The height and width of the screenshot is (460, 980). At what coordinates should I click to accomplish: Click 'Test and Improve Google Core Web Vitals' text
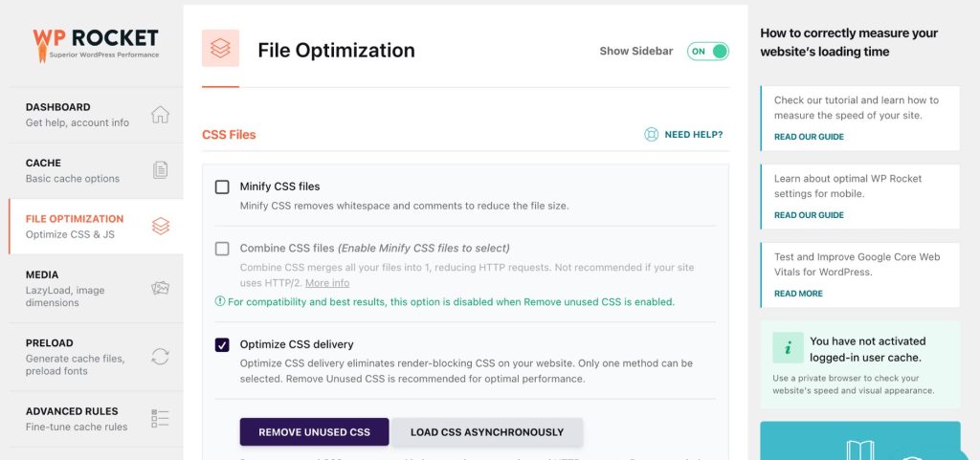click(857, 265)
